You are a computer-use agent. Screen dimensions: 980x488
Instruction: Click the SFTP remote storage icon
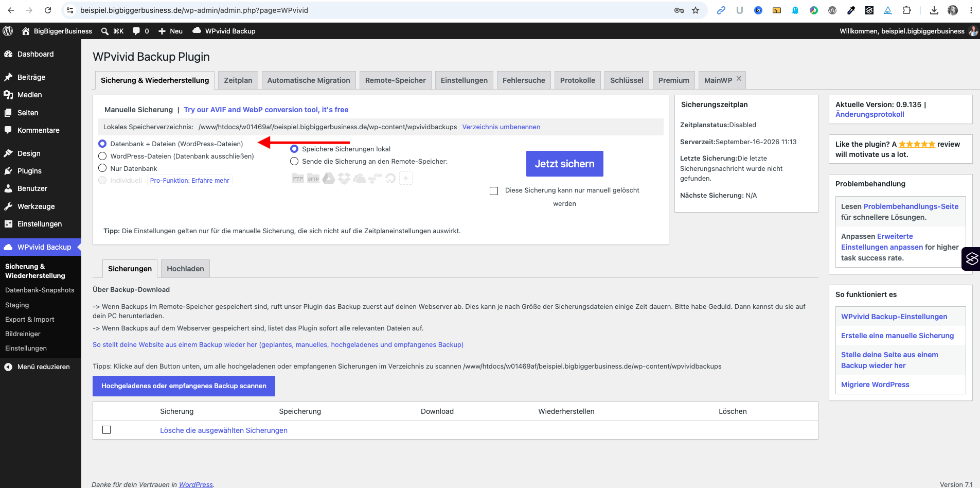point(313,179)
